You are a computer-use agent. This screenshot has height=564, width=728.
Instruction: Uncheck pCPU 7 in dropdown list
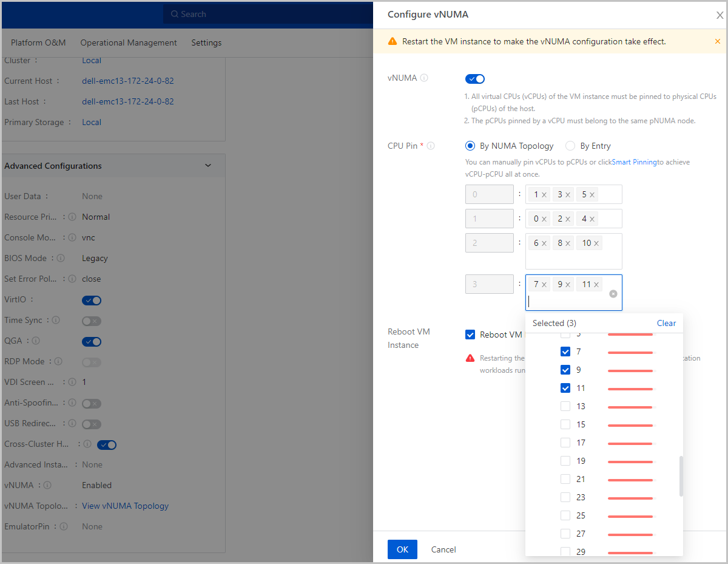pyautogui.click(x=565, y=352)
